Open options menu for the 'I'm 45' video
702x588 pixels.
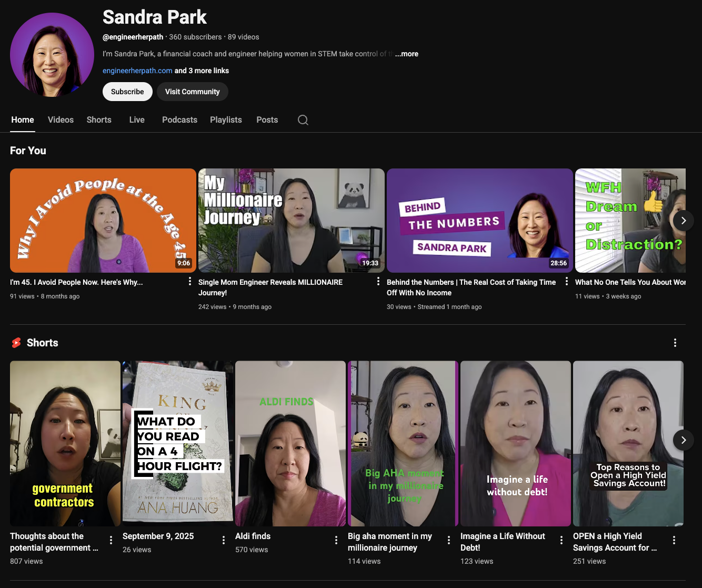(189, 281)
